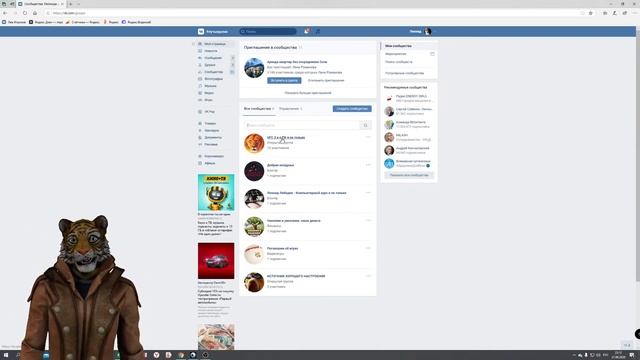
Task: Click the browser back arrow
Action: (x=5, y=13)
